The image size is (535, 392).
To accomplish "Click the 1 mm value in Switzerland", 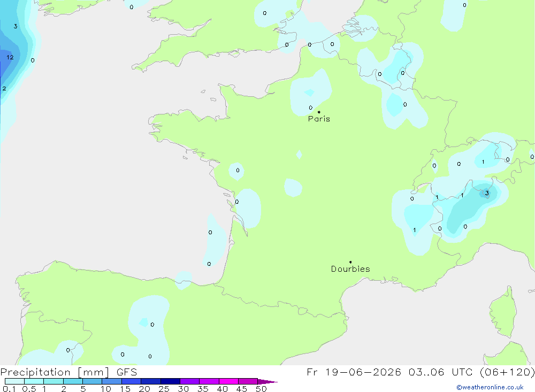I will (x=483, y=162).
